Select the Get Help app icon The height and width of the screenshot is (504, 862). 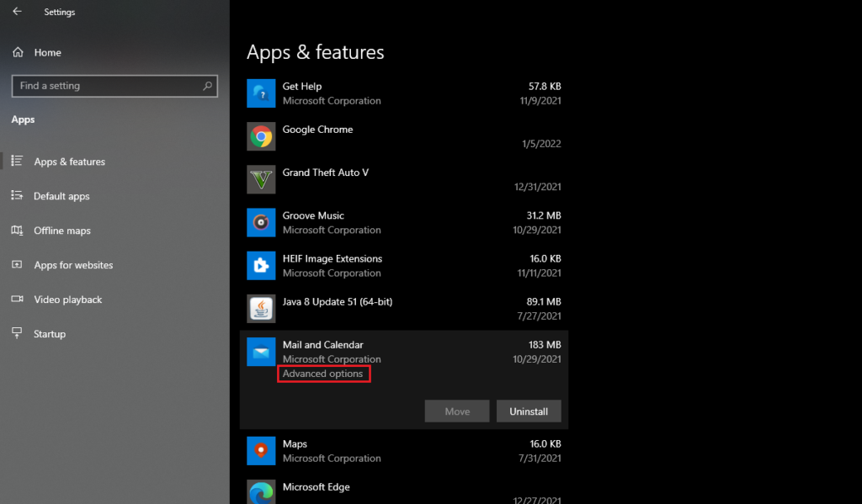(261, 93)
